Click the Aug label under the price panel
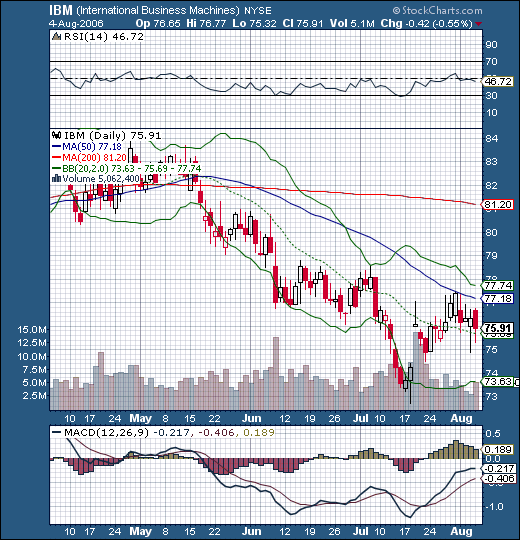 click(461, 418)
